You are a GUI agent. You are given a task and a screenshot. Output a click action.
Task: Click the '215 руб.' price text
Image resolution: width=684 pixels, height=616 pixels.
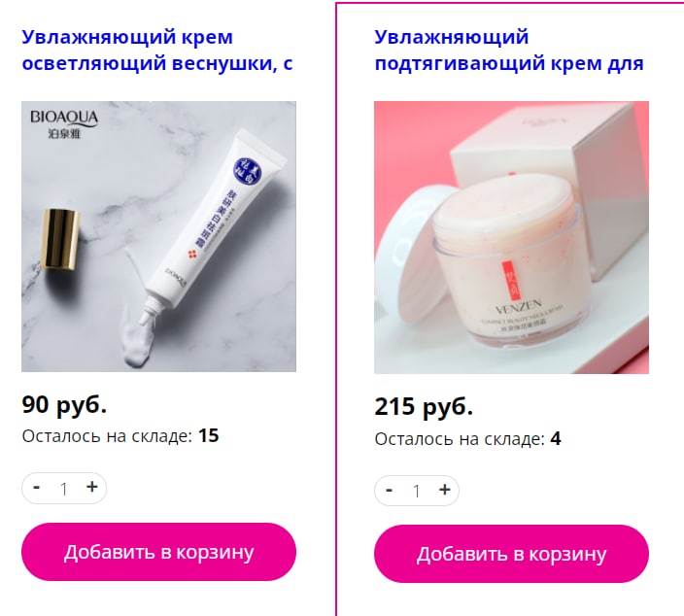(x=424, y=406)
